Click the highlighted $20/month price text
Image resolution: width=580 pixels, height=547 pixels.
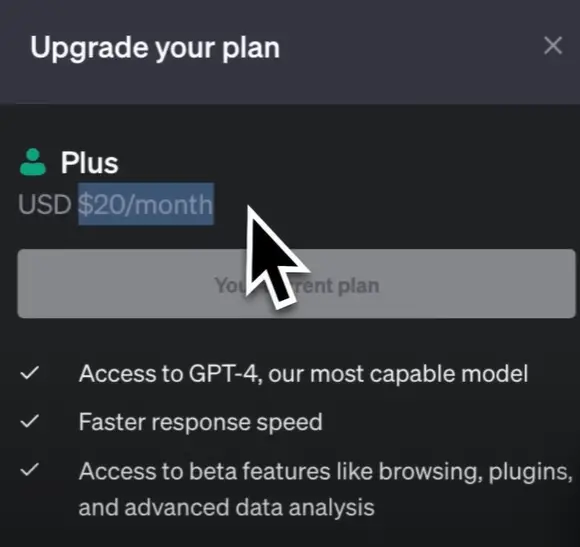(x=146, y=204)
